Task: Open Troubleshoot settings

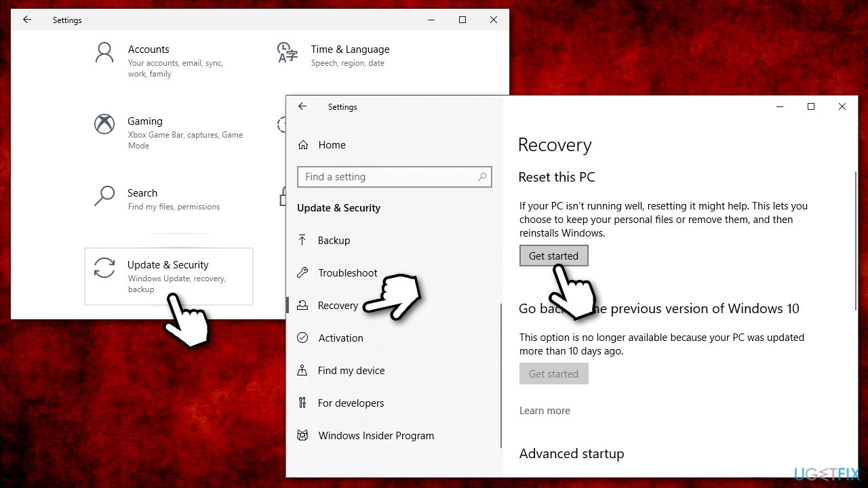Action: tap(347, 272)
